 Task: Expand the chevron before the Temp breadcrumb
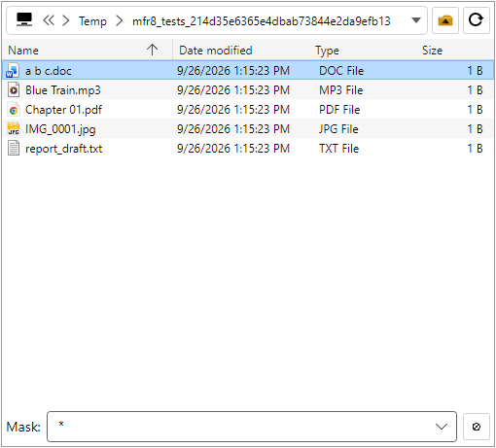[66, 20]
